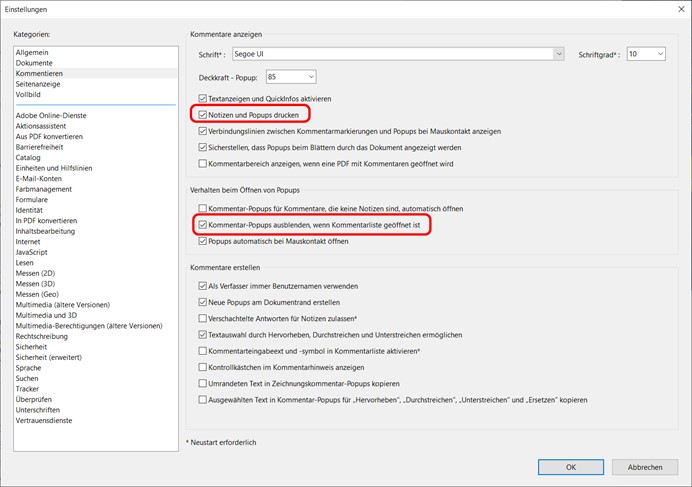This screenshot has width=692, height=487.
Task: Open Multimedia und 3D category
Action: (x=46, y=316)
